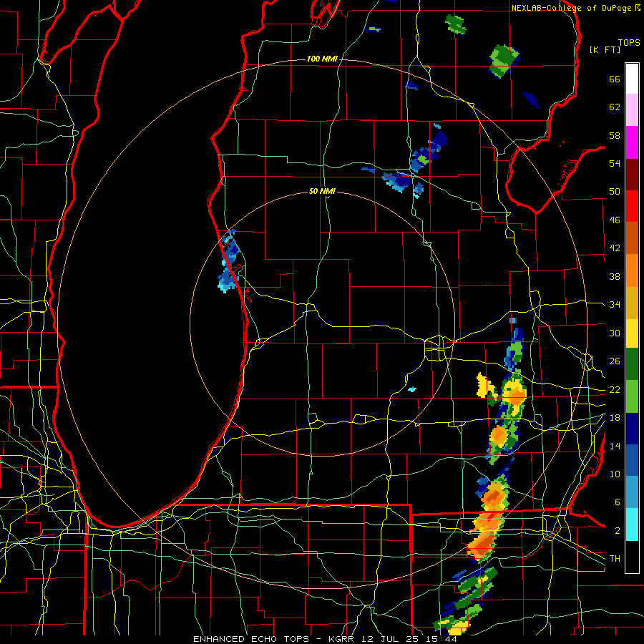The height and width of the screenshot is (644, 644).
Task: Click the ENHANCED ECHO TOPS product title
Action: tap(253, 639)
